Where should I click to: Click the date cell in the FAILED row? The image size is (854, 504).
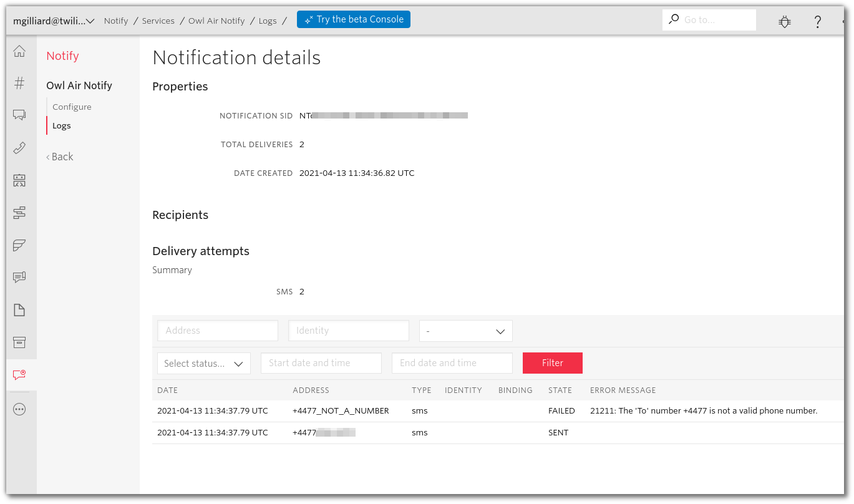[x=213, y=411]
